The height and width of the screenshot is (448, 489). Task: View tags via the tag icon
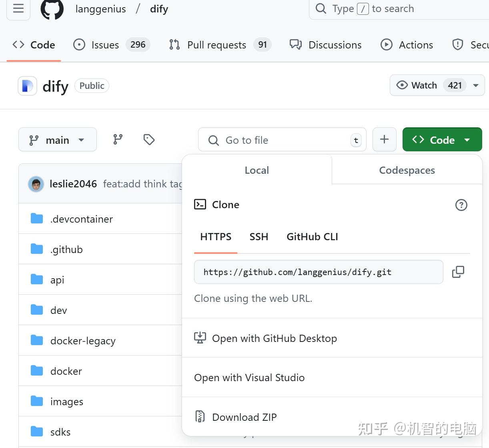pyautogui.click(x=149, y=139)
